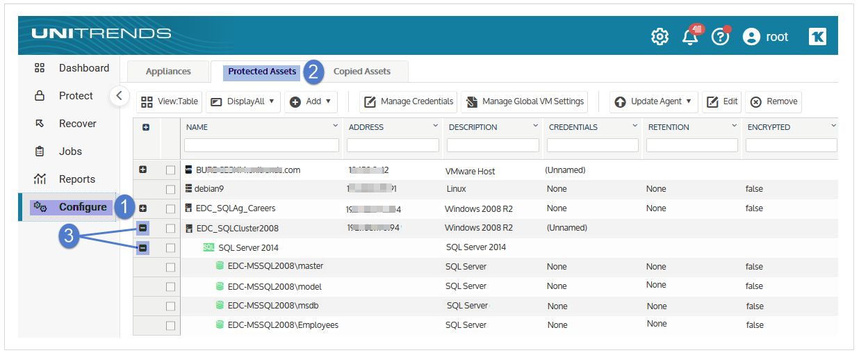Click the Unitrends logo
Screen dimensions: 868x362
click(x=101, y=33)
